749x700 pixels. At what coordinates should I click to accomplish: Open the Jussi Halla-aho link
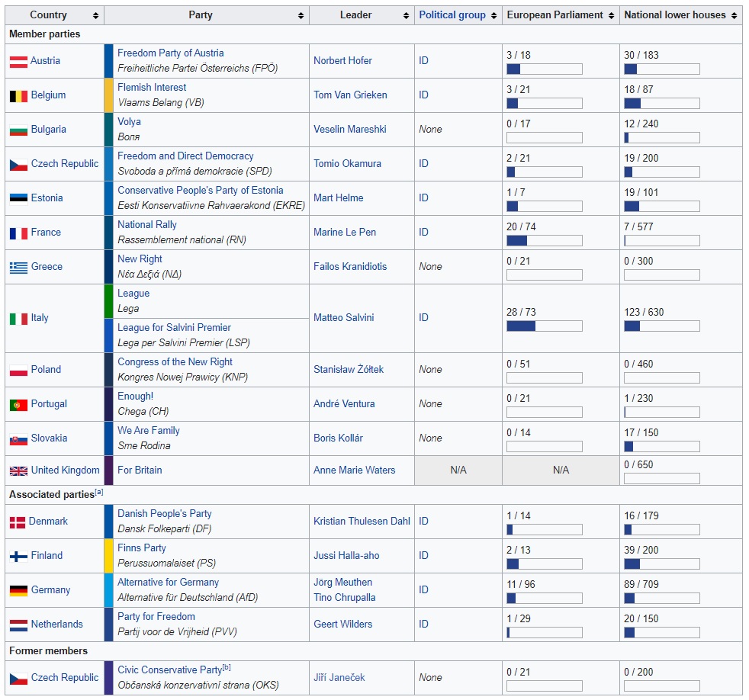[346, 555]
